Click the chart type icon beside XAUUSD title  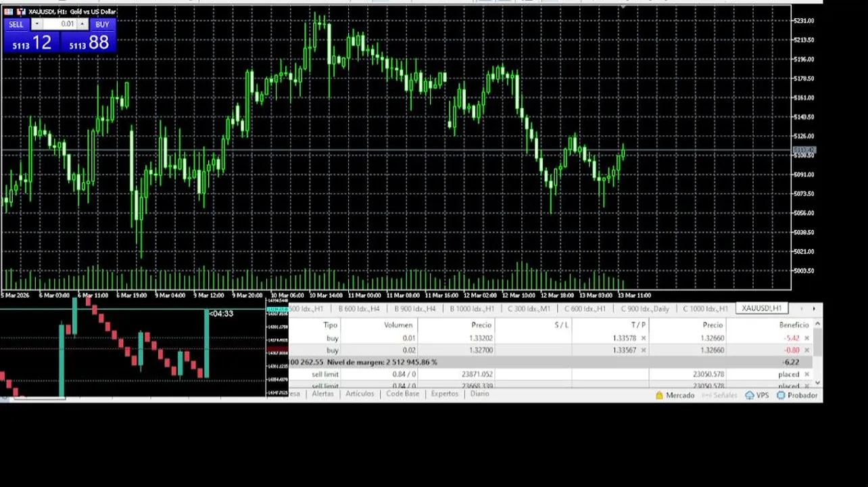[x=21, y=11]
